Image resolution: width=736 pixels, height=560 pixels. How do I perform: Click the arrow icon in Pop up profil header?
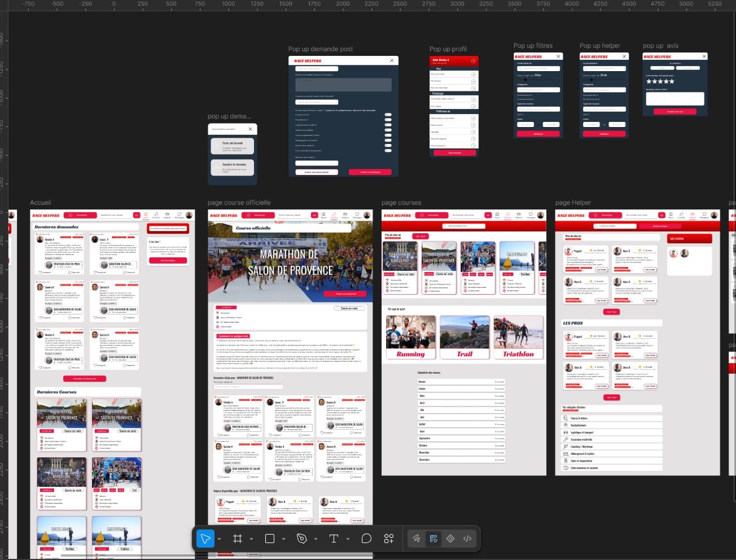point(473,60)
